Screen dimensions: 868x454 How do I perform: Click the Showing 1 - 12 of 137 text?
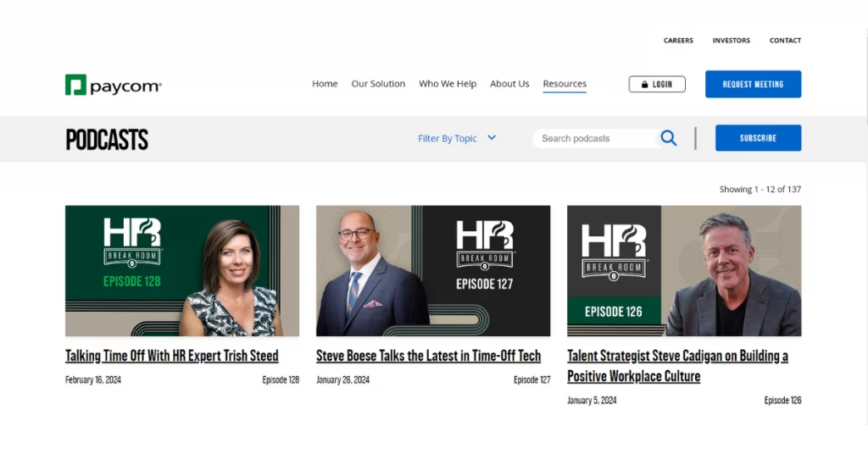click(760, 189)
